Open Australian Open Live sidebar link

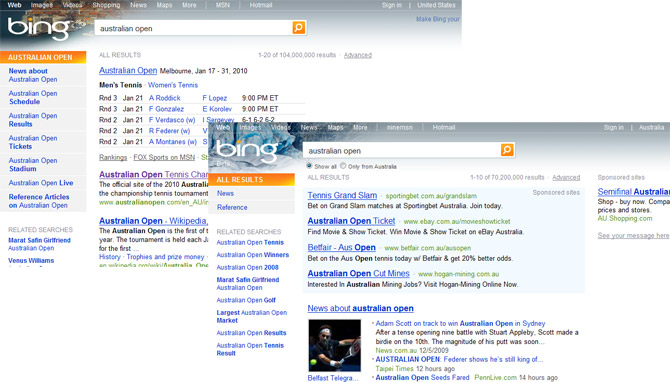41,183
